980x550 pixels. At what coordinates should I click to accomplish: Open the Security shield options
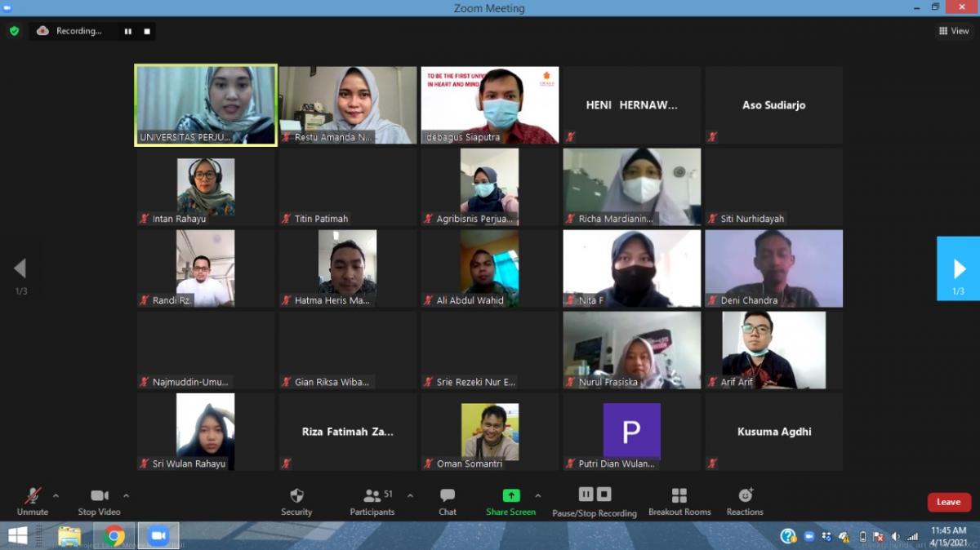[296, 496]
